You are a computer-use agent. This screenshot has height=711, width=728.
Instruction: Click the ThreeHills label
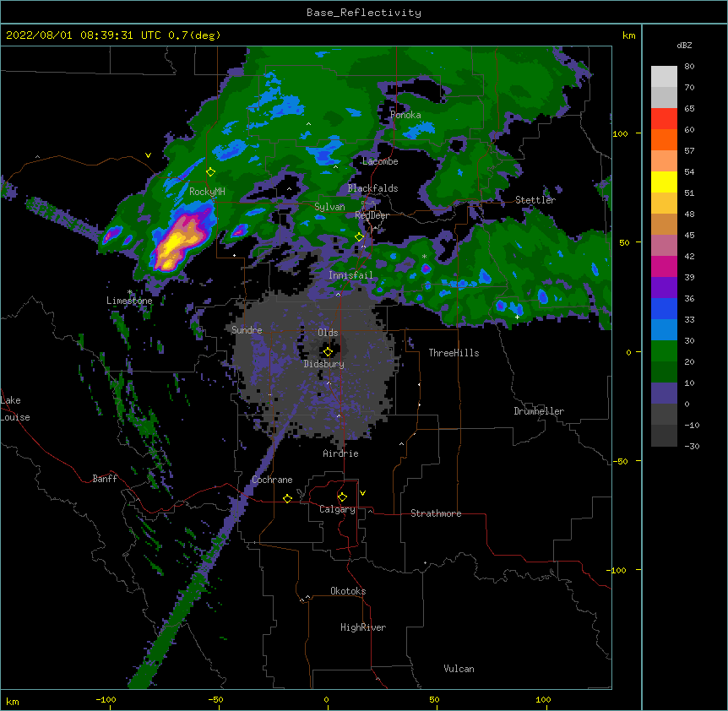click(x=454, y=353)
